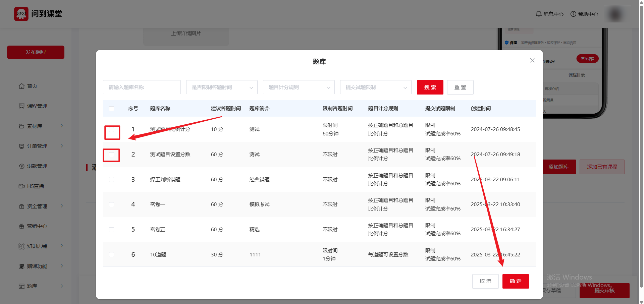Click the blurred user avatar
The height and width of the screenshot is (304, 644).
615,14
